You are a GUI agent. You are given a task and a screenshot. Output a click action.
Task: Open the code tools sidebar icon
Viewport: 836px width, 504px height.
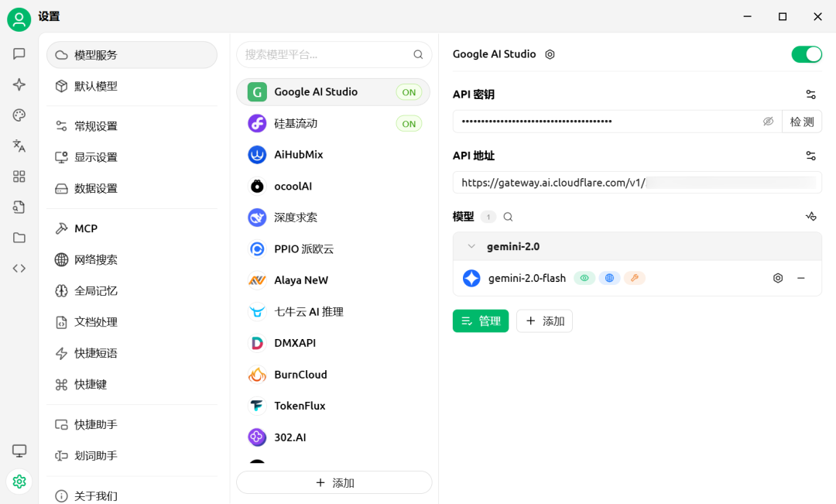click(19, 269)
